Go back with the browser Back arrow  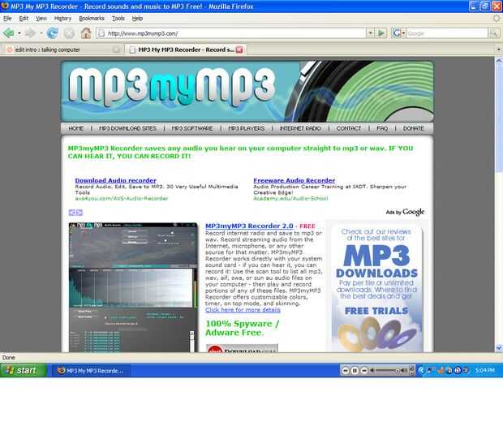(x=9, y=33)
